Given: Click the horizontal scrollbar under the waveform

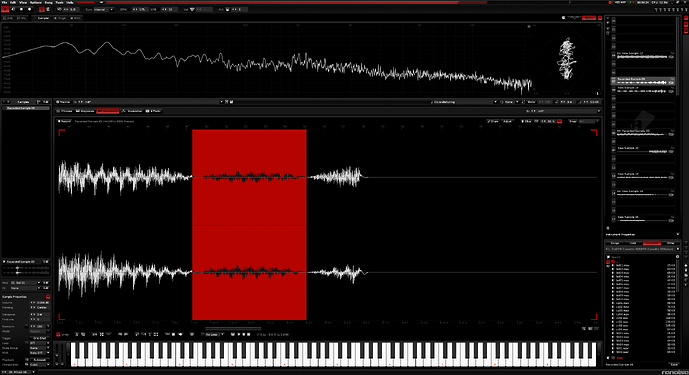Looking at the screenshot, I should tap(233, 328).
